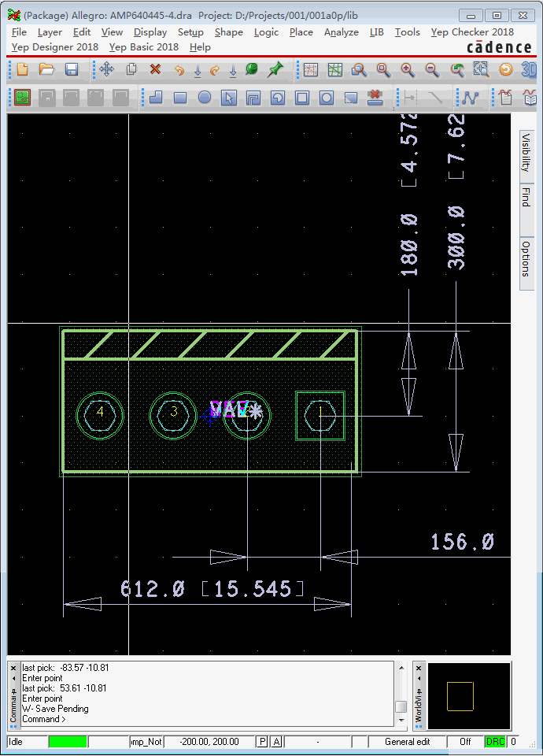Click the green Rats All grid icon

335,70
